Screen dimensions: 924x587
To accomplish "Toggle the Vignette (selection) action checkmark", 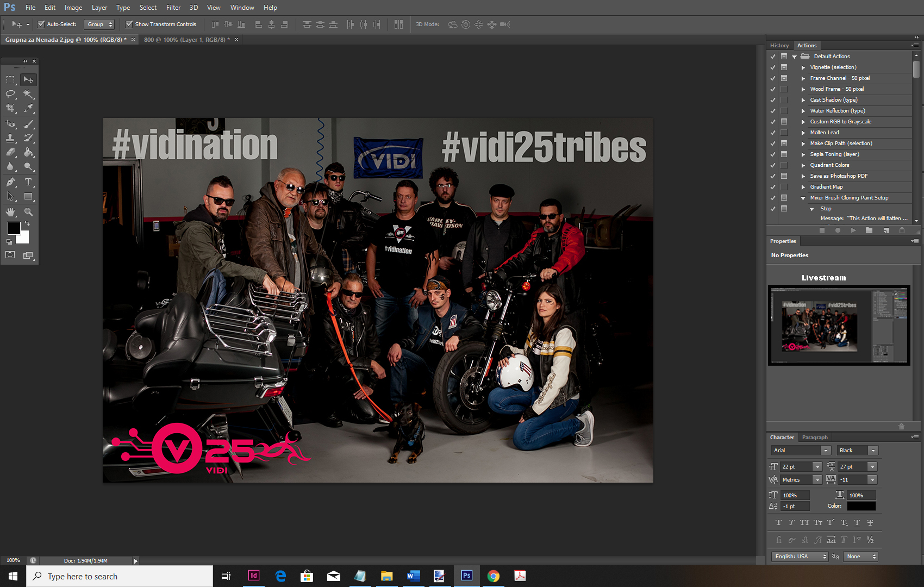I will pyautogui.click(x=773, y=67).
